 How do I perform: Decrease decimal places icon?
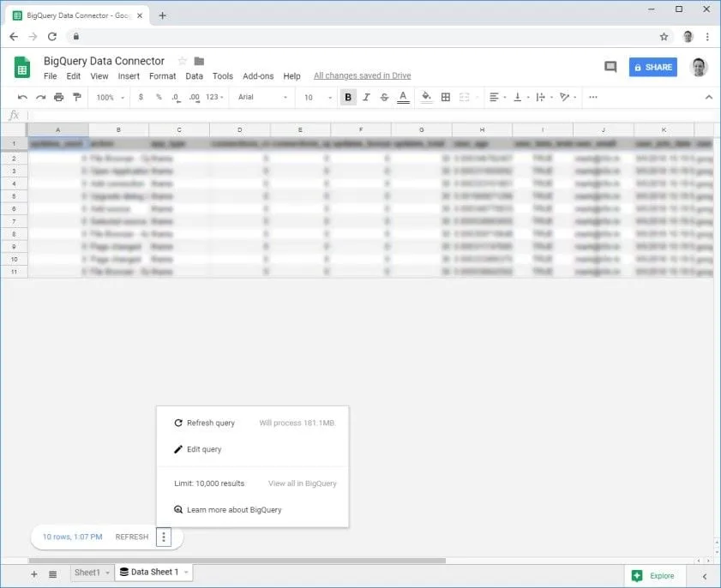tap(176, 98)
